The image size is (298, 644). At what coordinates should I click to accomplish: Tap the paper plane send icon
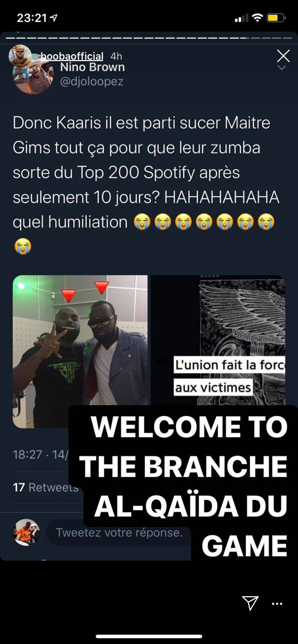(x=250, y=603)
